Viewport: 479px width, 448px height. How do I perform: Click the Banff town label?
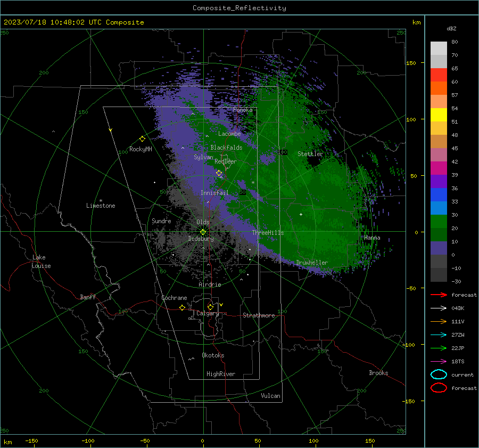point(88,297)
